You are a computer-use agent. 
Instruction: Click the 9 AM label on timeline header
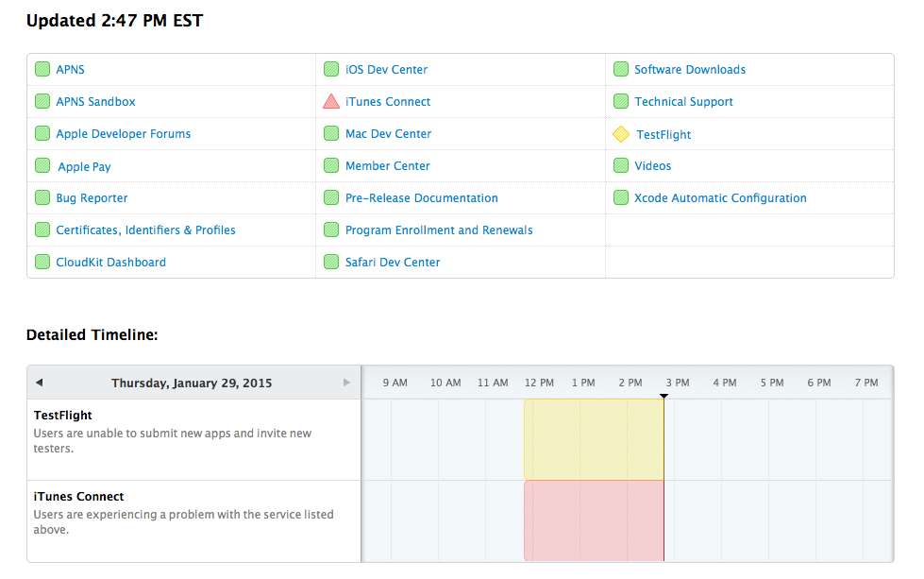pyautogui.click(x=395, y=383)
